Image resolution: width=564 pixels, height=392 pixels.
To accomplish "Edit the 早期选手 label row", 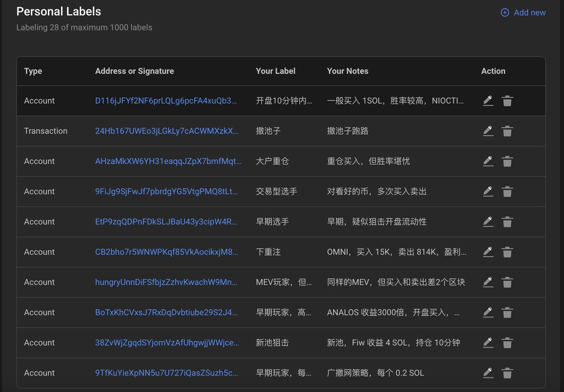I will [x=488, y=221].
